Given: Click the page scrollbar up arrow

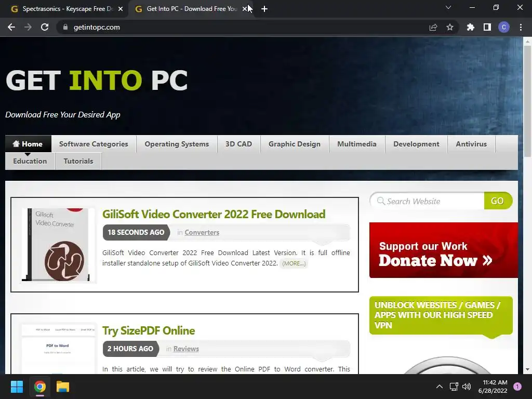Looking at the screenshot, I should [527, 42].
